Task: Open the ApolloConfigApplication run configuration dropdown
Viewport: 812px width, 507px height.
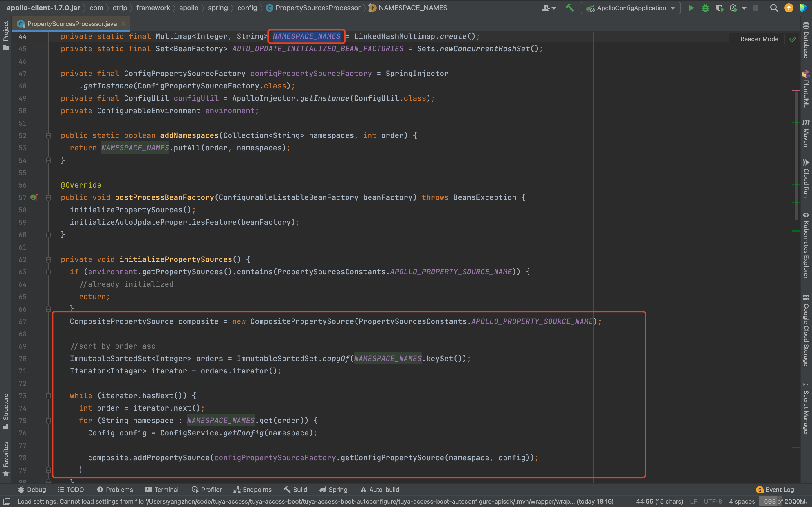Action: (631, 8)
